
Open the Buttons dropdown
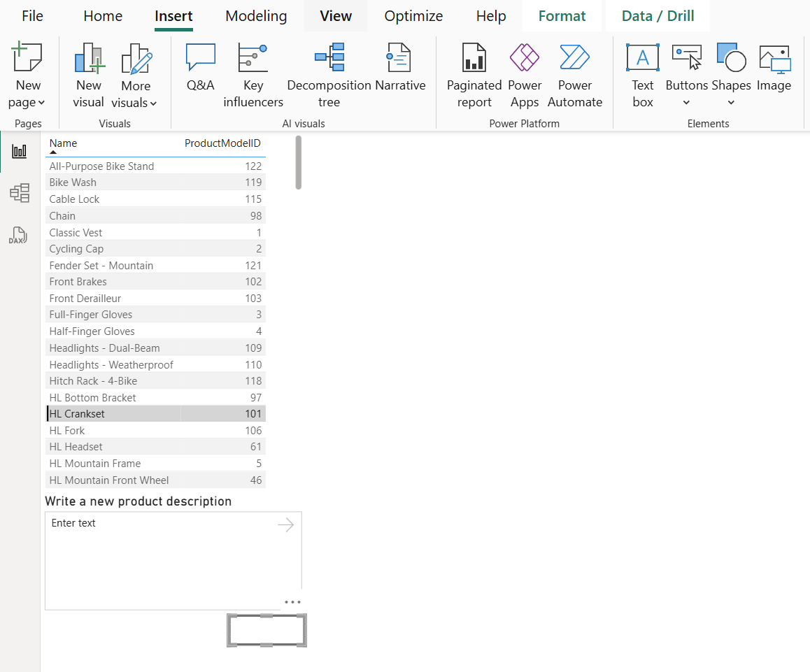(x=687, y=102)
